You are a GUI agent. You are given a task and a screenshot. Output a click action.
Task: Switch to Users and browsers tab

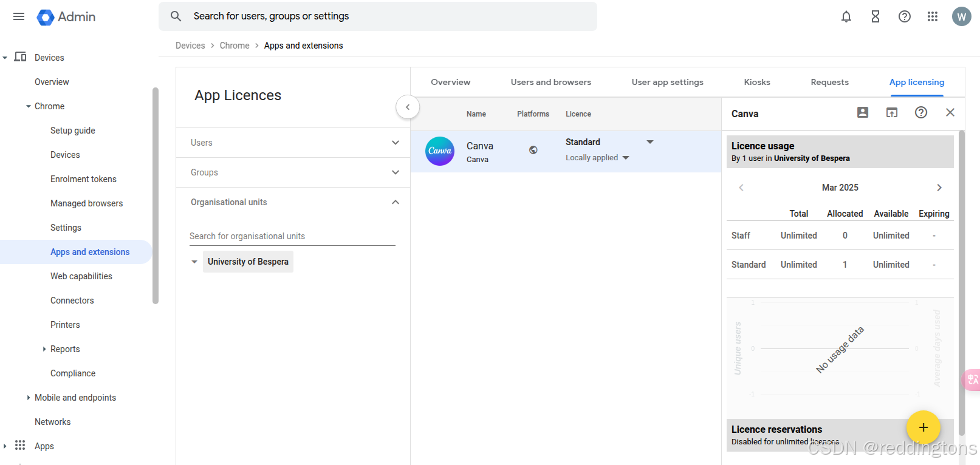click(550, 82)
